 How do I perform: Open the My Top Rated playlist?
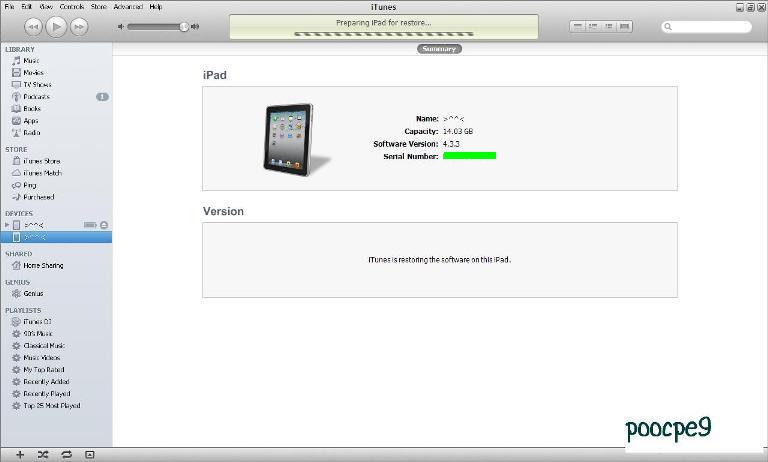coord(44,370)
